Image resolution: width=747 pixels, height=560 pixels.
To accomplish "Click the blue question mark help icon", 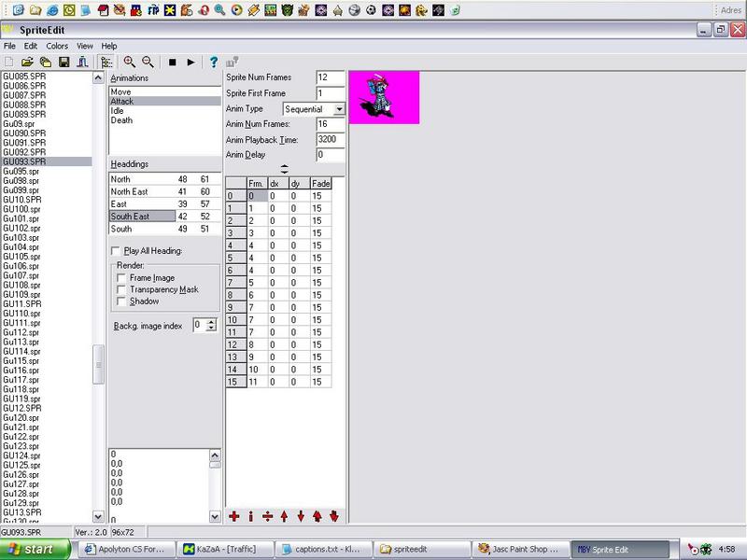I will [214, 63].
